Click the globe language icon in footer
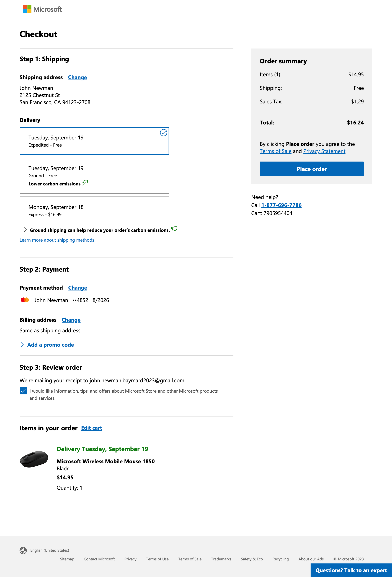The width and height of the screenshot is (392, 577). pos(23,550)
